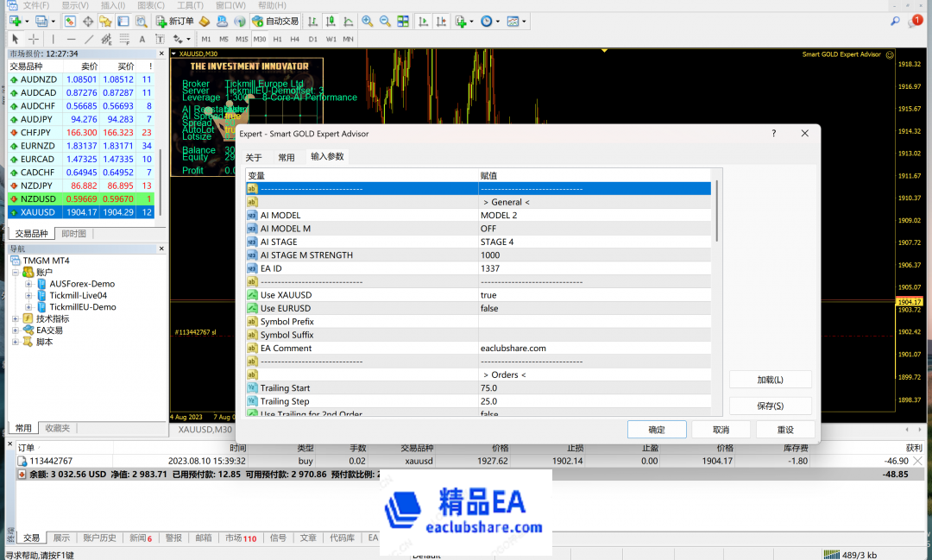Open the 账户历史 terminal tab
932x560 pixels.
click(x=99, y=538)
